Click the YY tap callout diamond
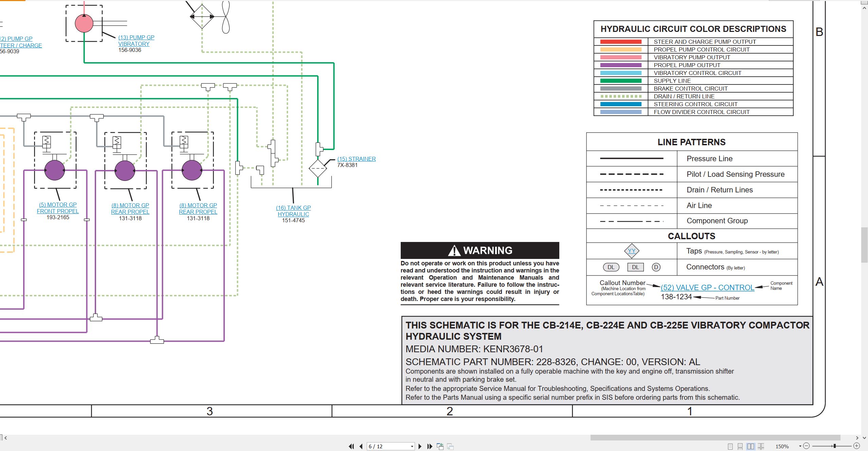Viewport: 868px width, 451px height. tap(632, 251)
